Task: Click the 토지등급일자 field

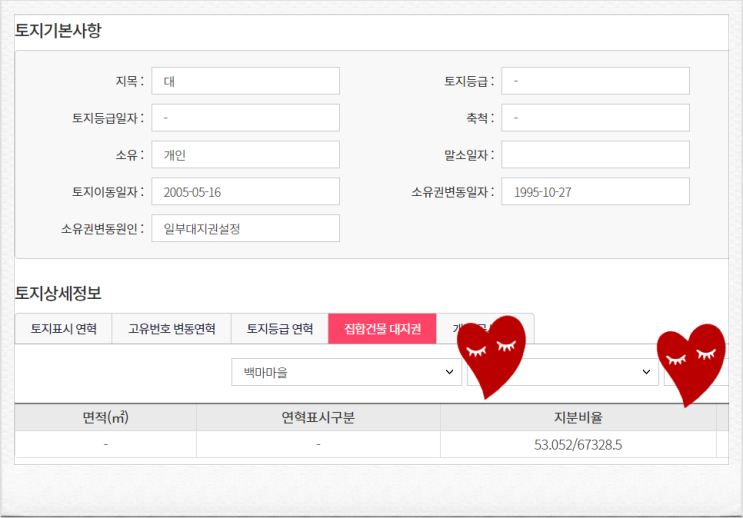Action: (x=245, y=118)
